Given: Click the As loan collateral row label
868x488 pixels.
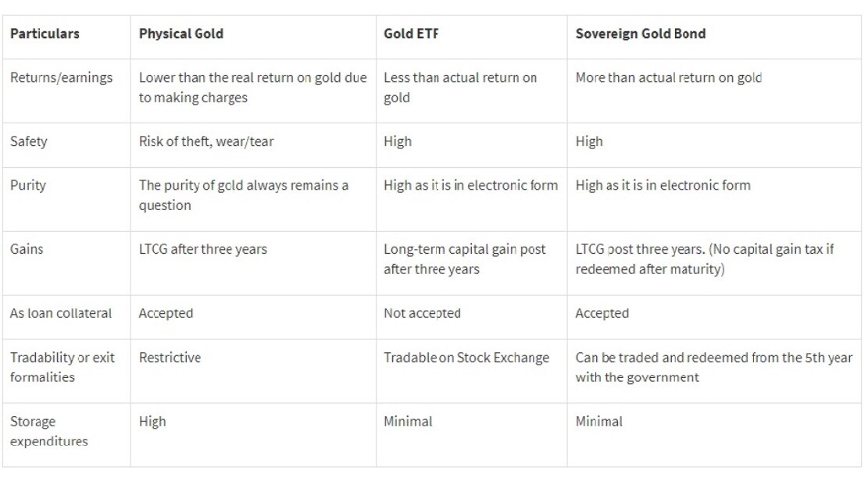Looking at the screenshot, I should pyautogui.click(x=61, y=313).
